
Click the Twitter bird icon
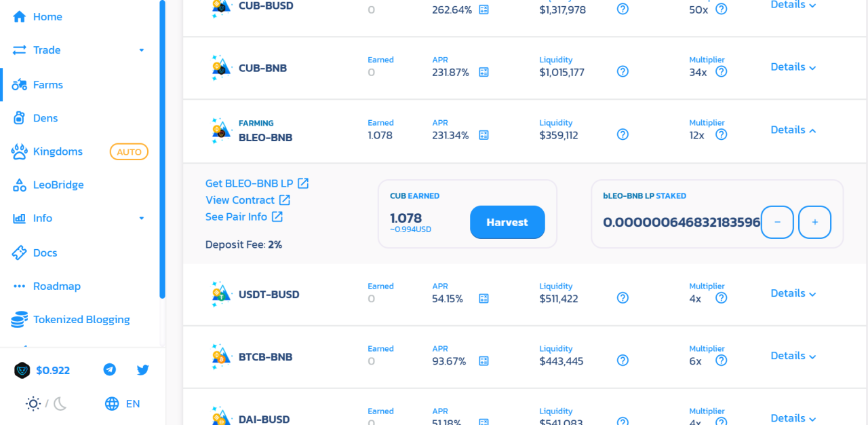coord(142,370)
